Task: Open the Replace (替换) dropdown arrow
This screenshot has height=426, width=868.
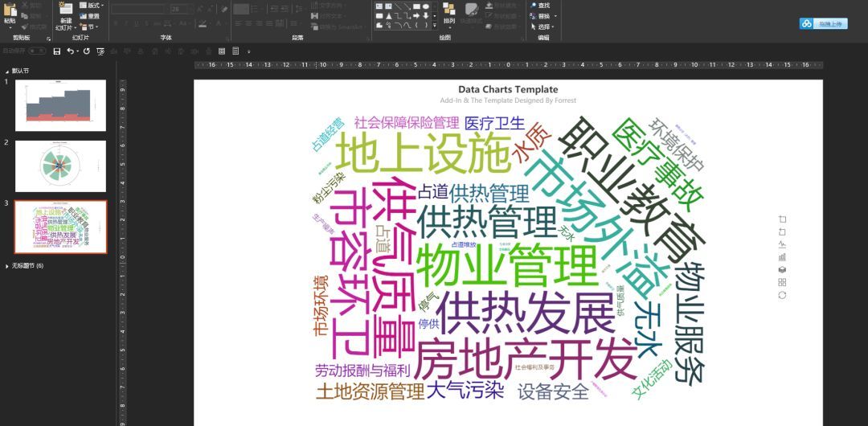Action: click(556, 16)
